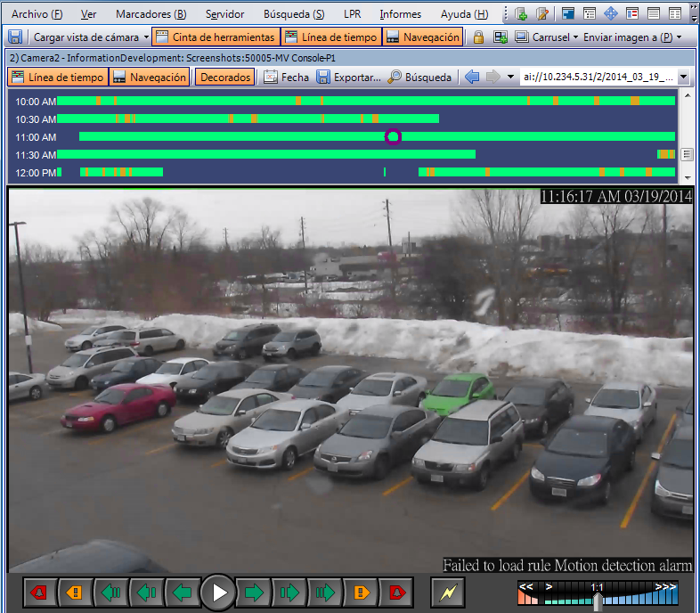This screenshot has width=700, height=613.
Task: Click the red-bars panel layout icon
Action: 632,14
